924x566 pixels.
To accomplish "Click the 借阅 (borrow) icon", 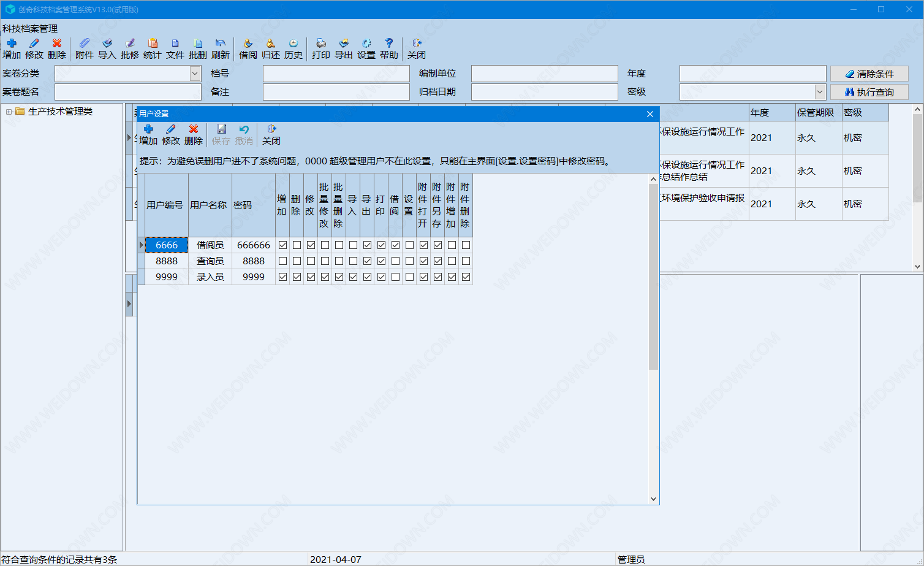I will pos(248,48).
